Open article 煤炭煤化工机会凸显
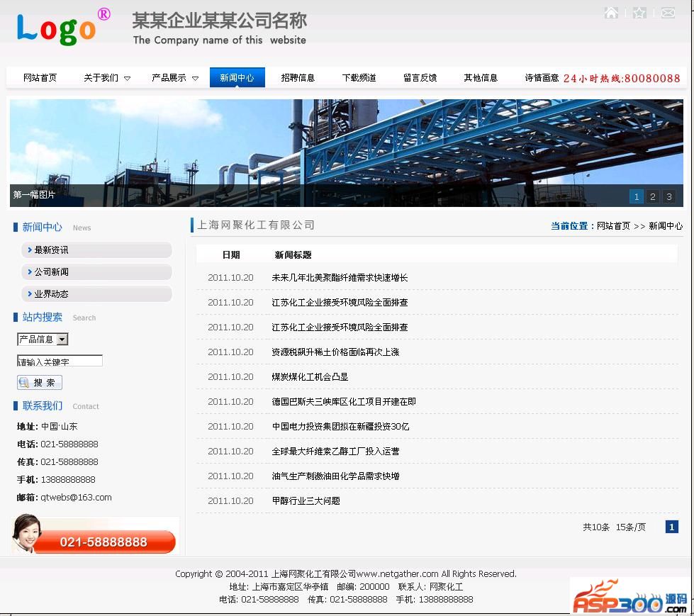This screenshot has height=616, width=694. click(x=310, y=377)
